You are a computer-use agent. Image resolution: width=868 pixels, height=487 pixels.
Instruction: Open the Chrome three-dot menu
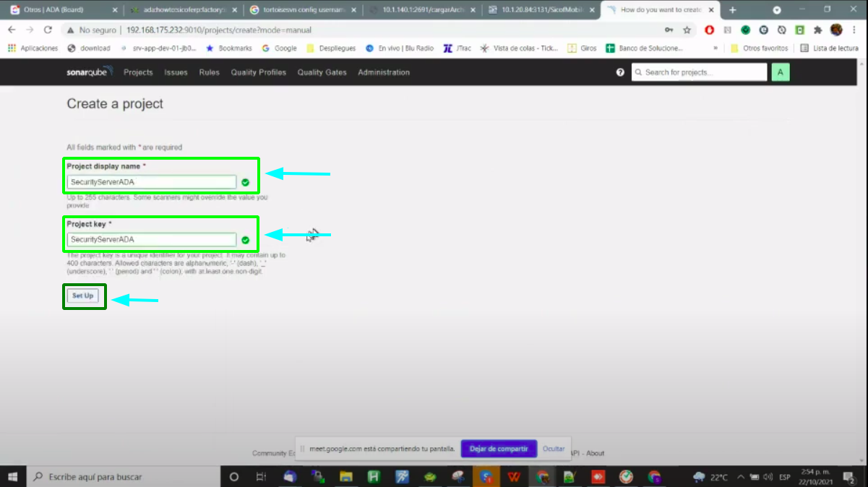click(854, 30)
